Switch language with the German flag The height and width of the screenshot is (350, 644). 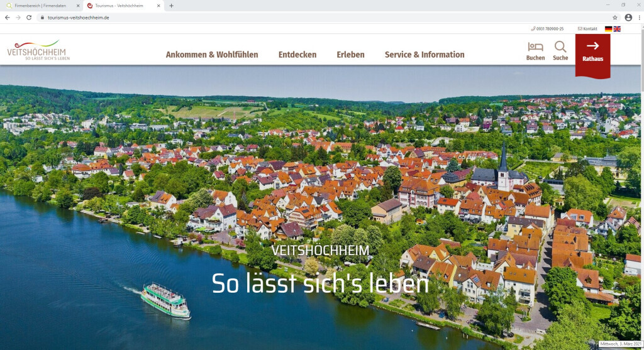(x=608, y=29)
